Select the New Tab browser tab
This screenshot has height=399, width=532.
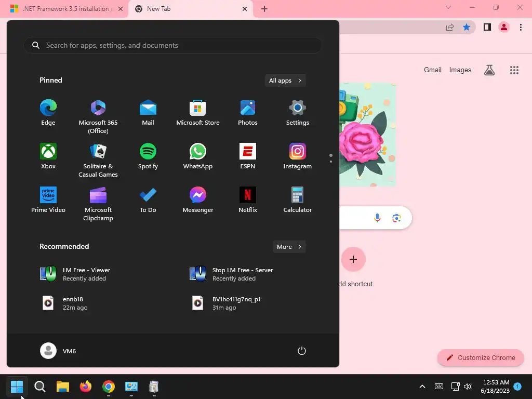tap(188, 9)
